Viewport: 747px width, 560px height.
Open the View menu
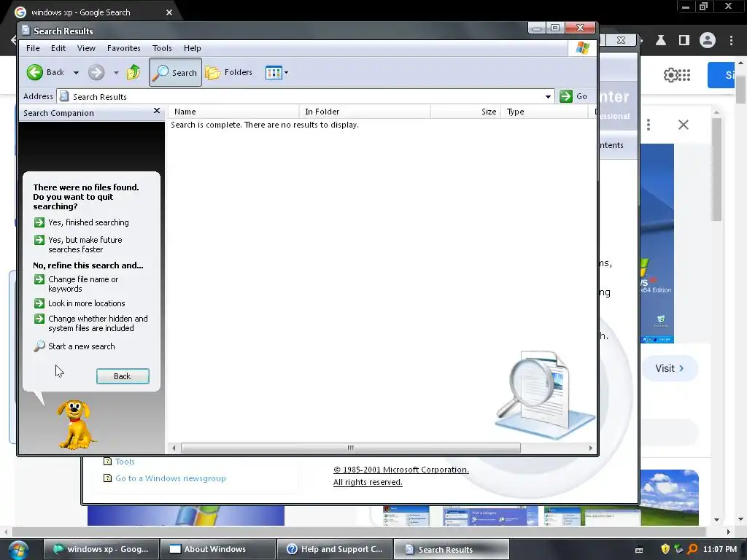click(x=86, y=48)
